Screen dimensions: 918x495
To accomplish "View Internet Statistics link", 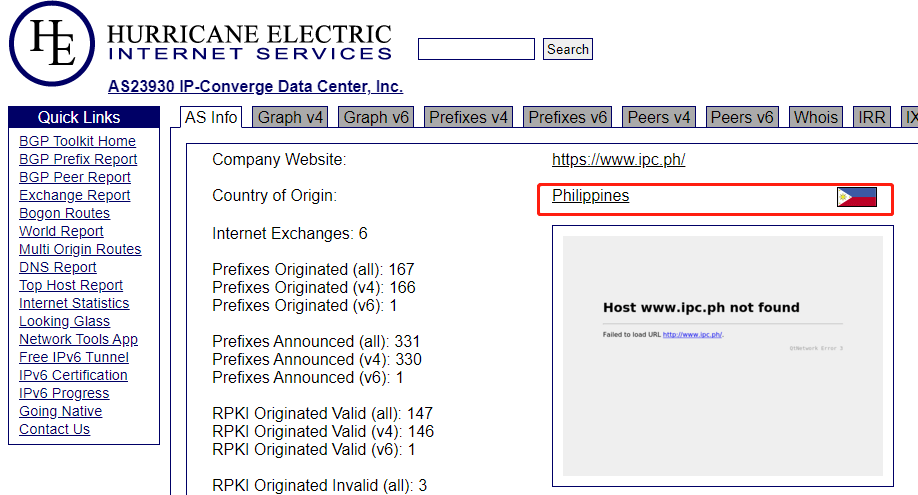I will tap(74, 303).
